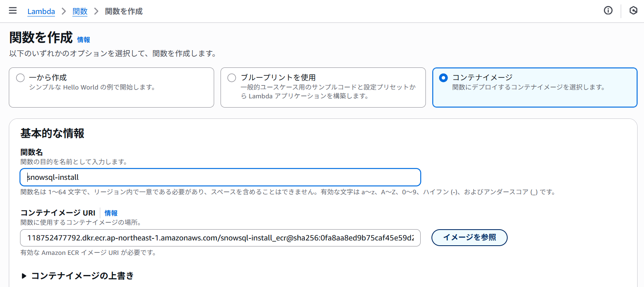
Task: Click the ブループリント card description text
Action: [x=328, y=92]
